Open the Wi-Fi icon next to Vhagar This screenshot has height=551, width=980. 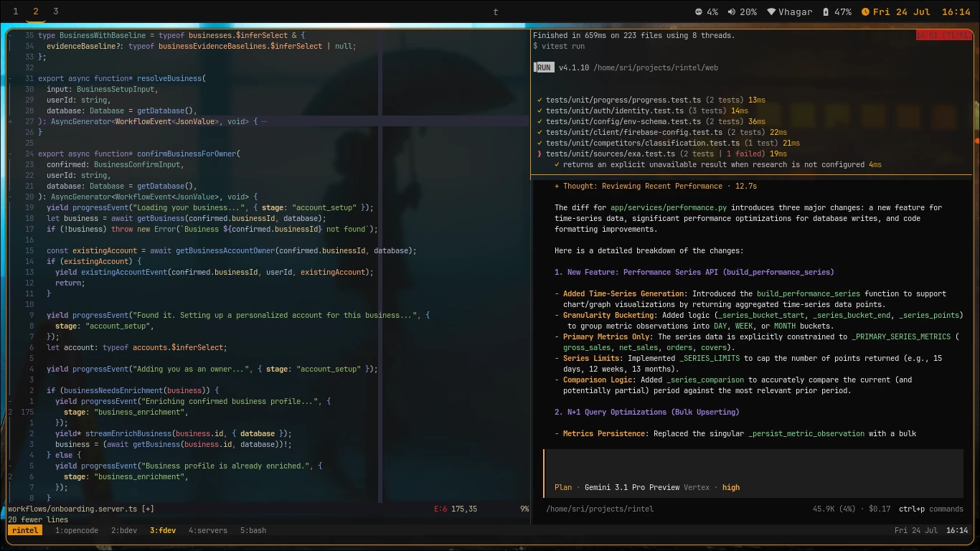coord(771,11)
